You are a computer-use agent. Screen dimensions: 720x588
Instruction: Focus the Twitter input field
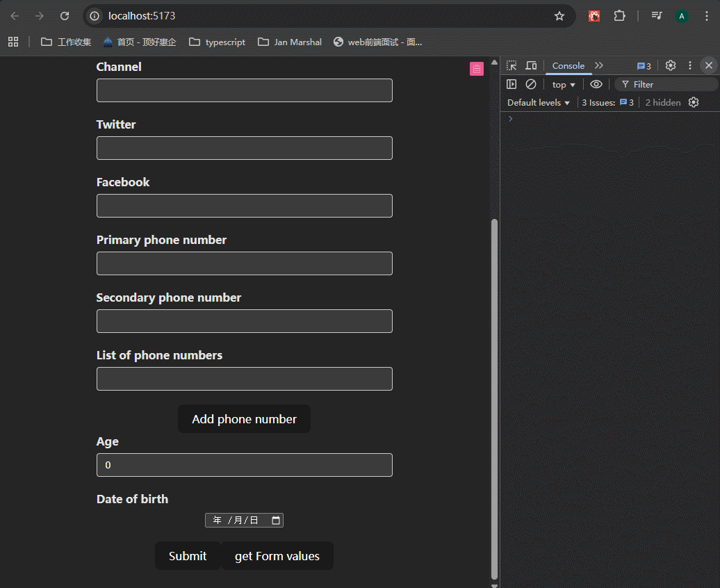tap(244, 148)
